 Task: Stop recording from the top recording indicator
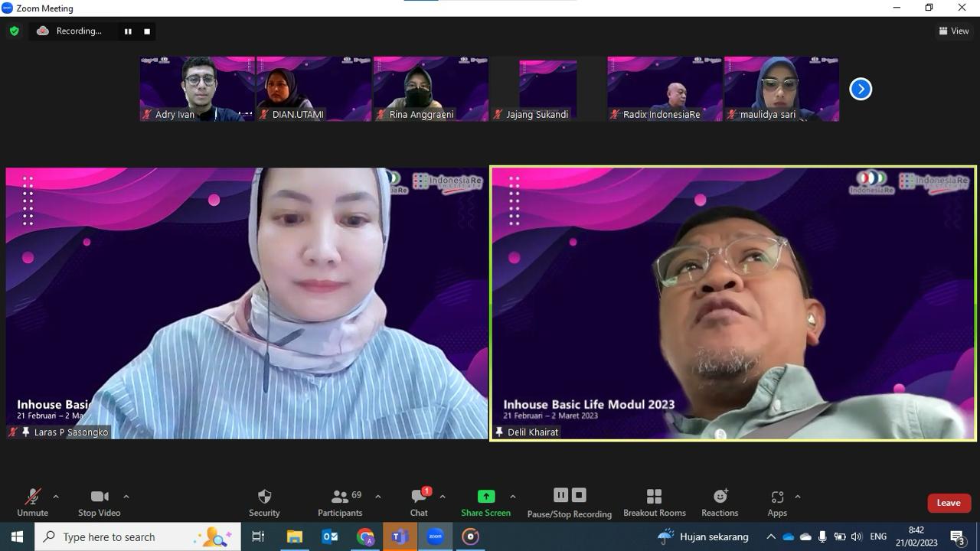(x=147, y=31)
